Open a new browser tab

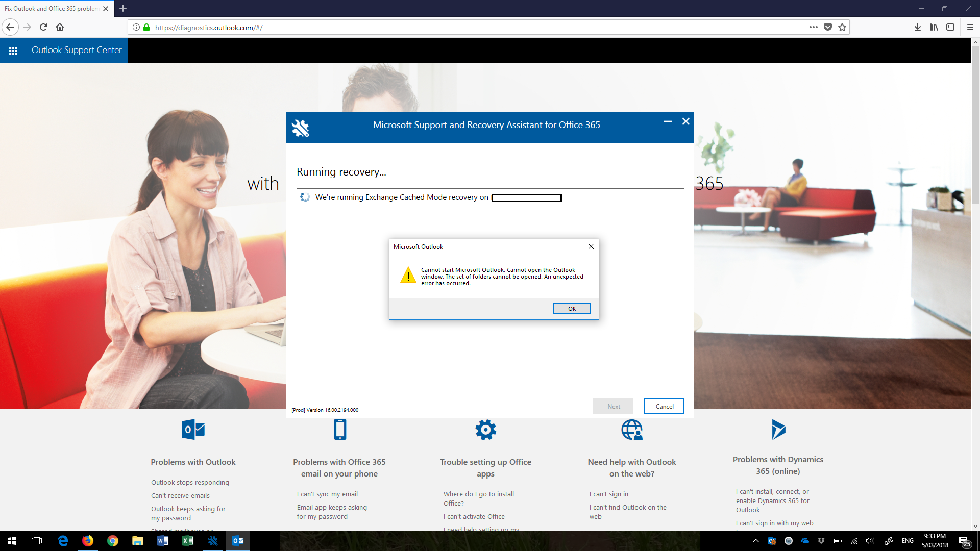(123, 9)
